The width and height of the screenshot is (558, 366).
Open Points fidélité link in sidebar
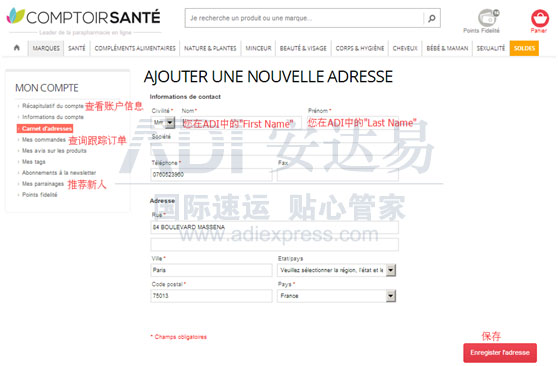coord(40,195)
